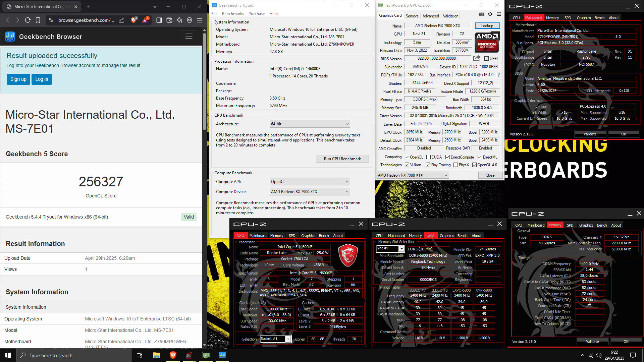Toggle the Vulkan checkbox
The width and height of the screenshot is (644, 362).
pos(407,165)
